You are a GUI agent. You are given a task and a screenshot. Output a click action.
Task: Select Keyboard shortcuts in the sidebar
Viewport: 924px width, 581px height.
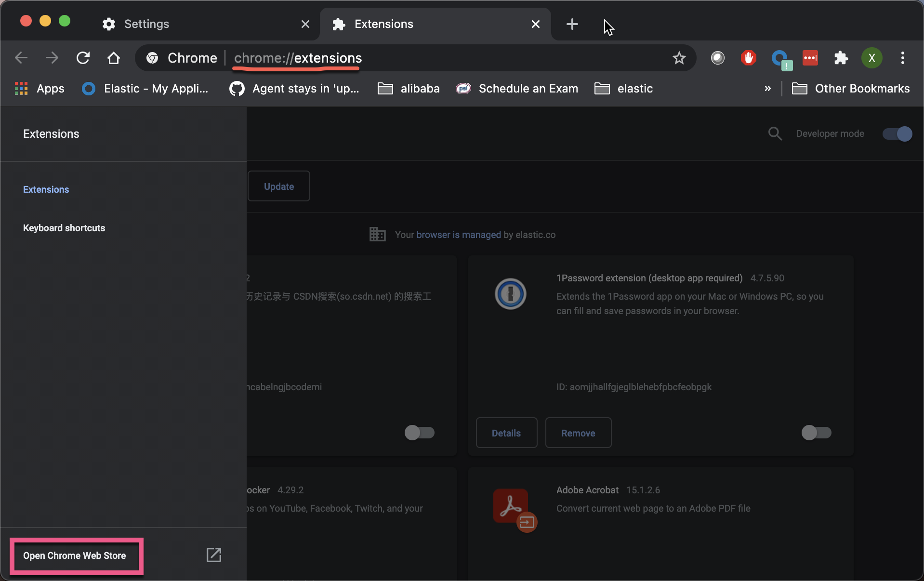(x=64, y=228)
